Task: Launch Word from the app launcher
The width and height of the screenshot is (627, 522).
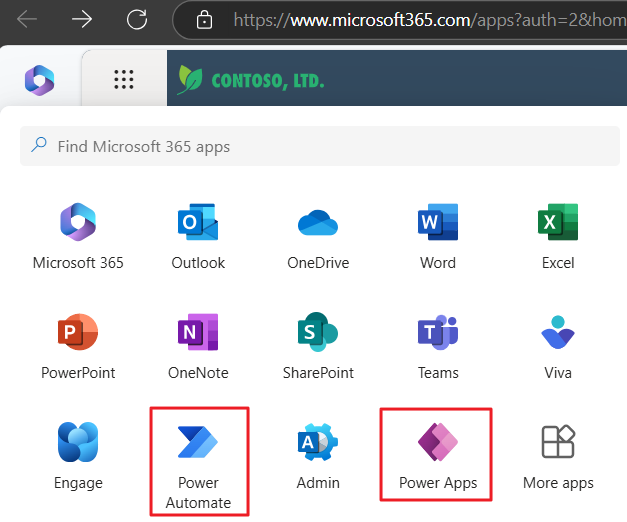Action: [x=438, y=236]
